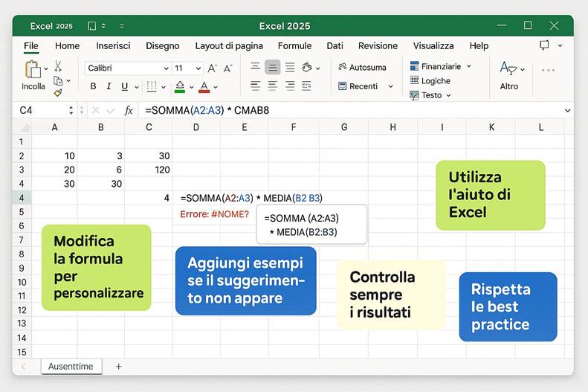Switch to the Revisione tab
Viewport: 588px width, 392px height.
pos(378,46)
